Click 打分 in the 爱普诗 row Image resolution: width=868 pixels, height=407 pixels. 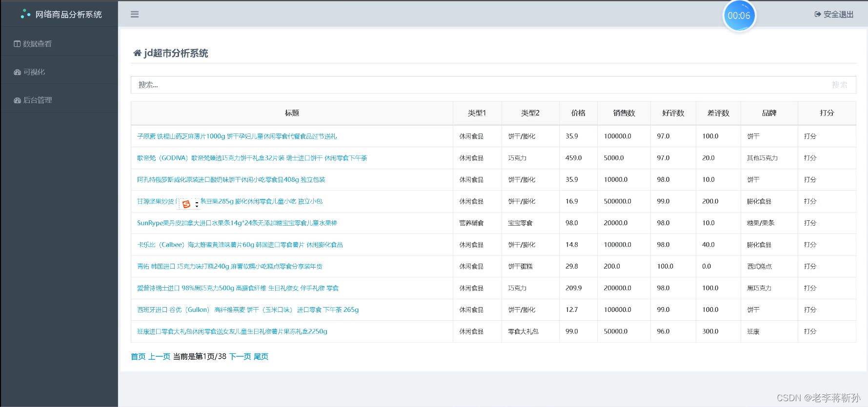point(810,288)
